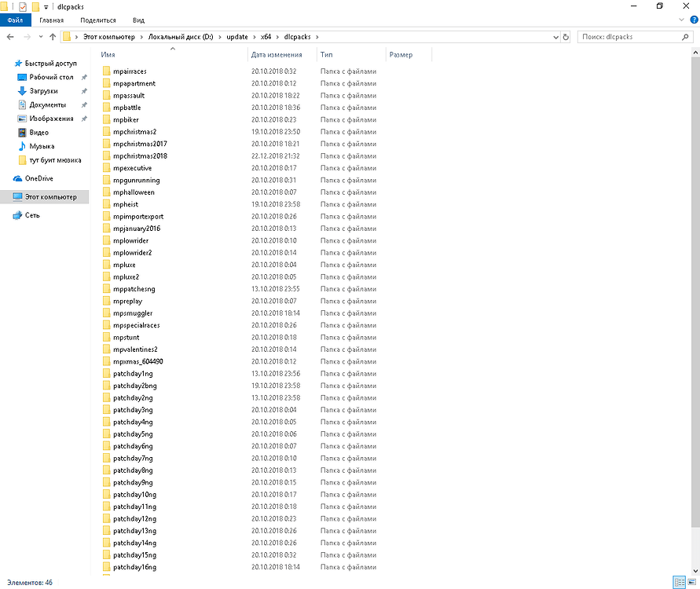This screenshot has width=700, height=589.
Task: Expand chevron after 'dlcpacks' breadcrumb
Action: 317,37
